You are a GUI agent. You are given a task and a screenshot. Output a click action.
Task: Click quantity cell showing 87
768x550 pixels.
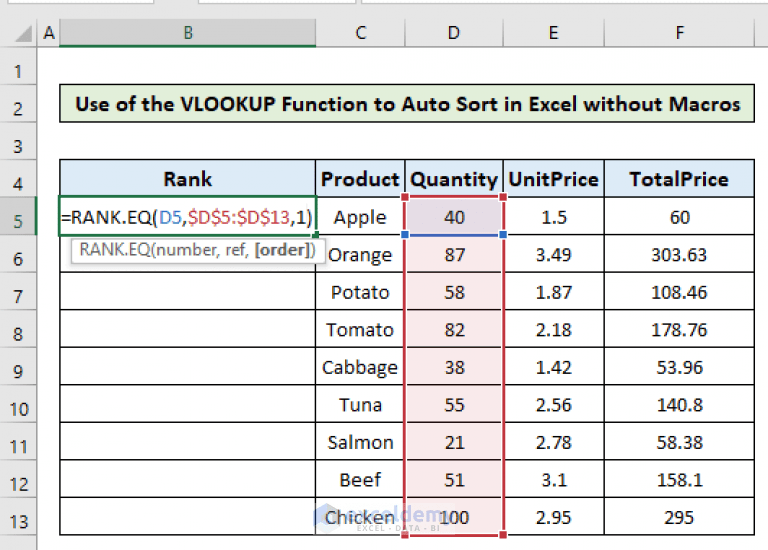click(x=454, y=254)
